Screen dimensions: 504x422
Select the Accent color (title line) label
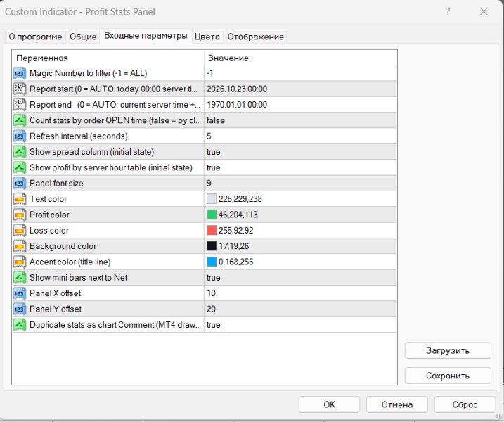[70, 262]
